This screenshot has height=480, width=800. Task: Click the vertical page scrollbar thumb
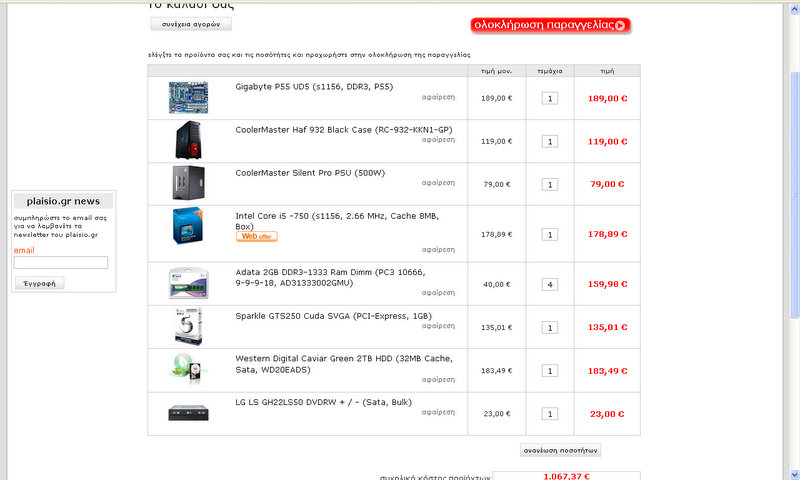794,195
